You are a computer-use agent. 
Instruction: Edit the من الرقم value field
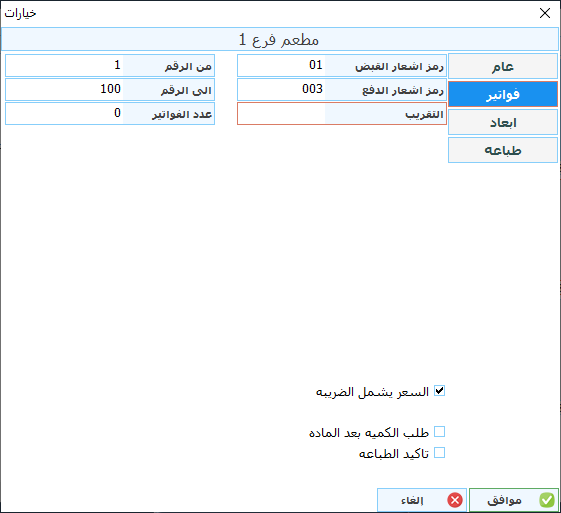[x=65, y=65]
